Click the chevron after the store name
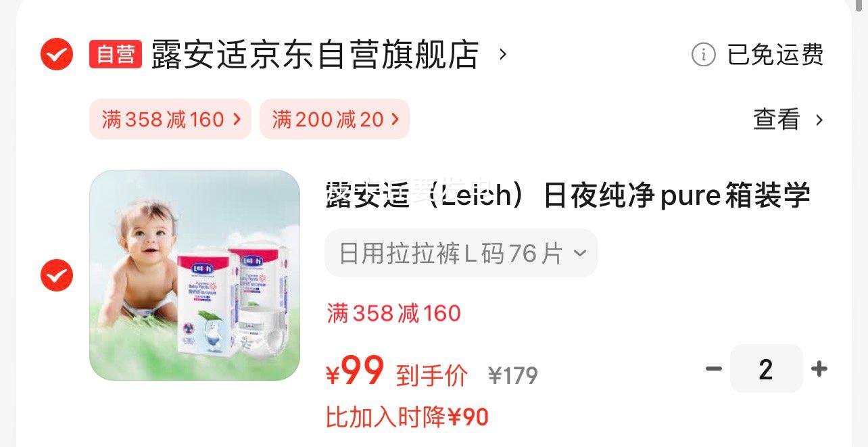 pos(502,54)
